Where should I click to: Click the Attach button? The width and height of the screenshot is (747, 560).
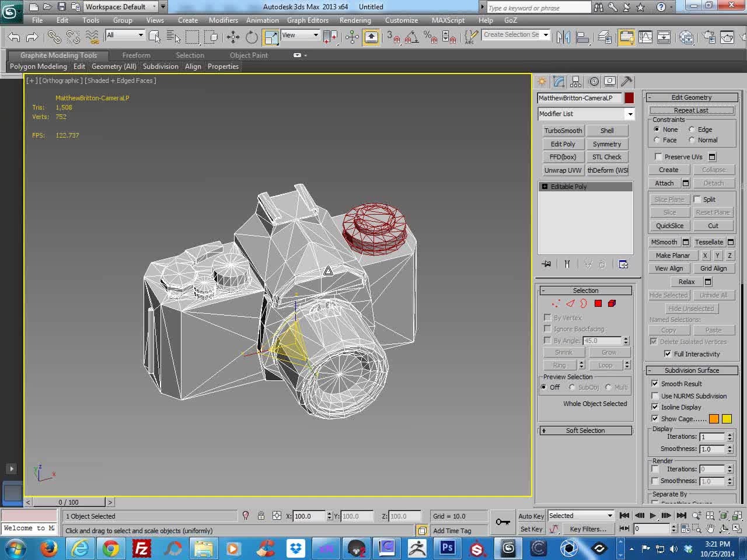664,183
